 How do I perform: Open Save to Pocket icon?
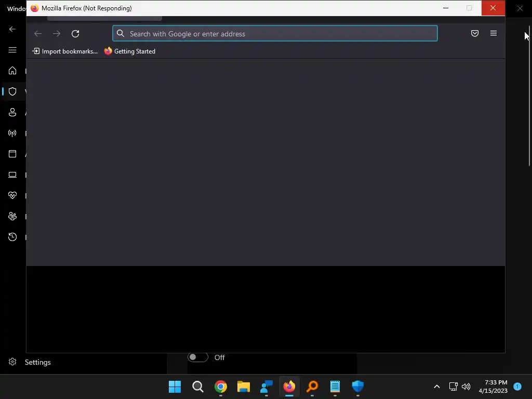click(475, 33)
